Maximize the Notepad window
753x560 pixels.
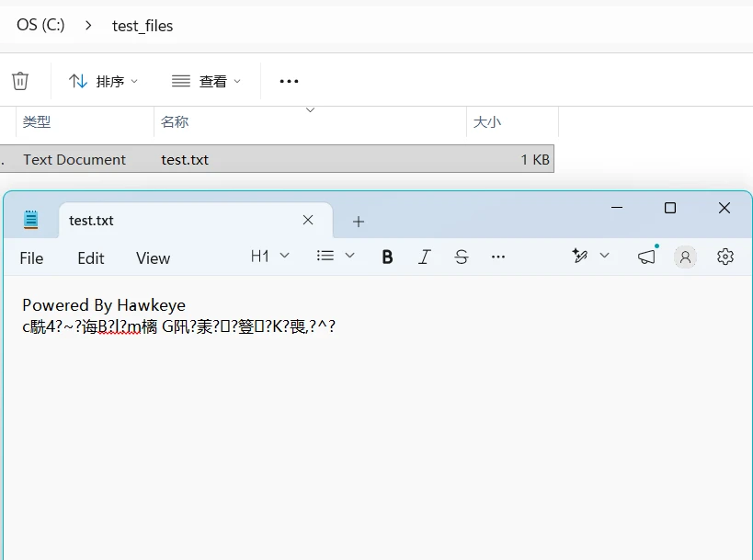click(670, 208)
